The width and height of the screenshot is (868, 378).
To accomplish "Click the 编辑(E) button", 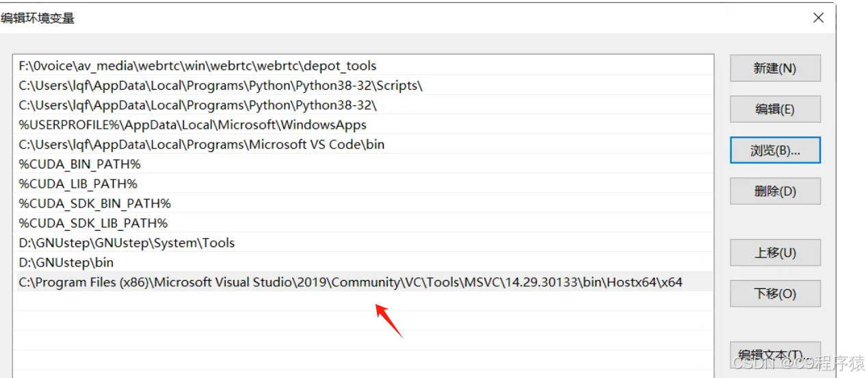I will click(x=775, y=110).
